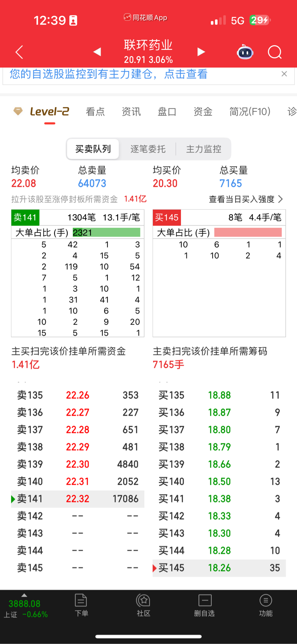Select highlighted 买145 row at 18.26
This screenshot has width=297, height=644.
[219, 568]
